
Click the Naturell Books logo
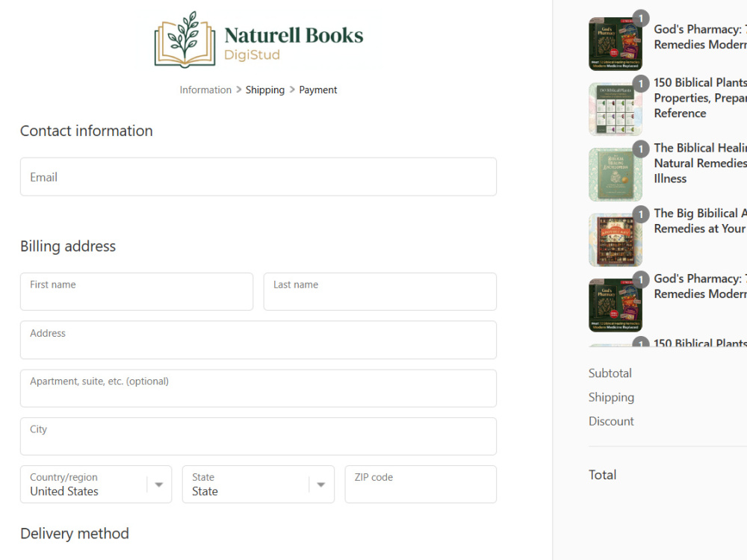tap(258, 40)
